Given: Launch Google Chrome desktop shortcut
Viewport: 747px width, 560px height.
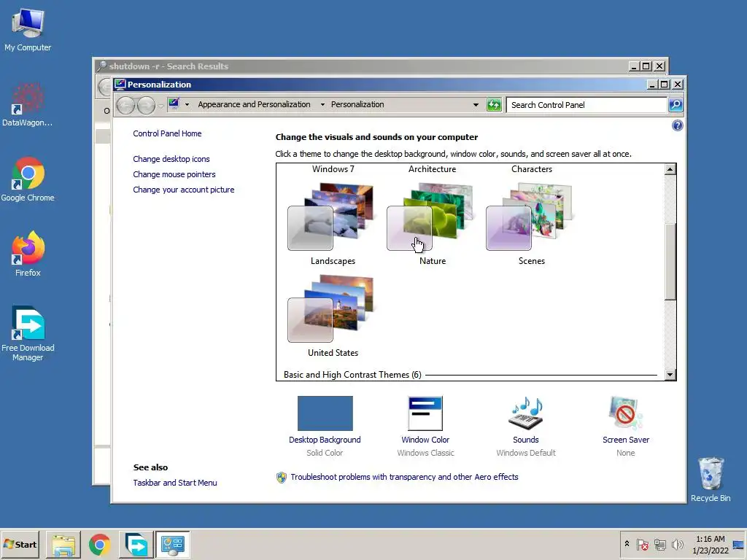Looking at the screenshot, I should pos(28,179).
